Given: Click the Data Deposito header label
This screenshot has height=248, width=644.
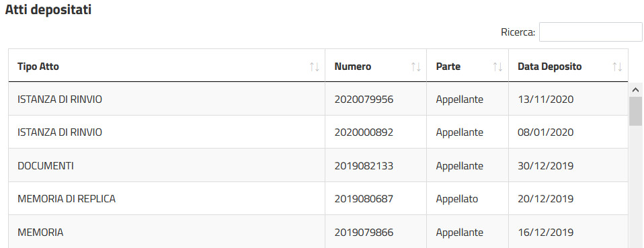Looking at the screenshot, I should [x=549, y=67].
